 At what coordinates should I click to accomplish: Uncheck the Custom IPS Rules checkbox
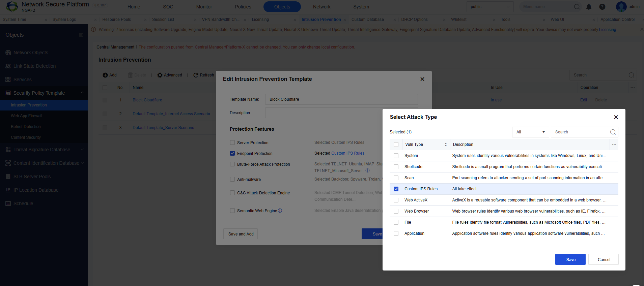click(x=396, y=189)
